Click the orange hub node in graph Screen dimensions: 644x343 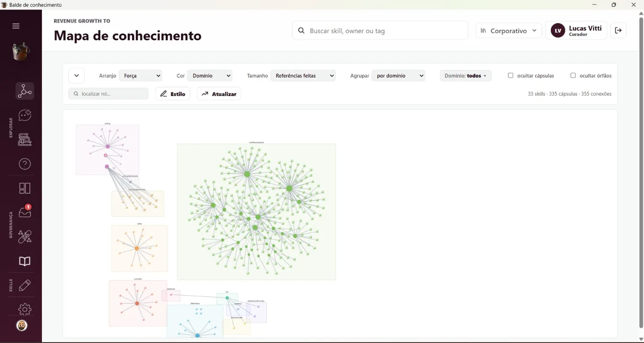pyautogui.click(x=137, y=248)
